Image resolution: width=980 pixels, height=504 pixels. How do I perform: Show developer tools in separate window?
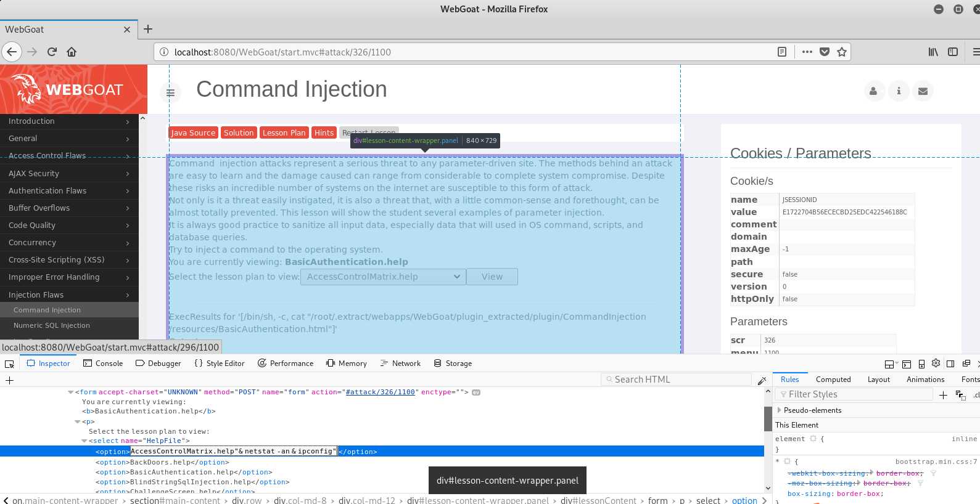[966, 364]
